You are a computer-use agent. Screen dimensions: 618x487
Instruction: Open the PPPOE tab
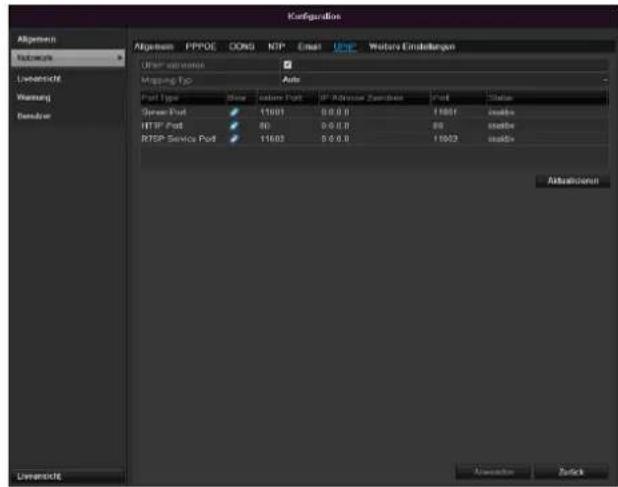pyautogui.click(x=201, y=47)
